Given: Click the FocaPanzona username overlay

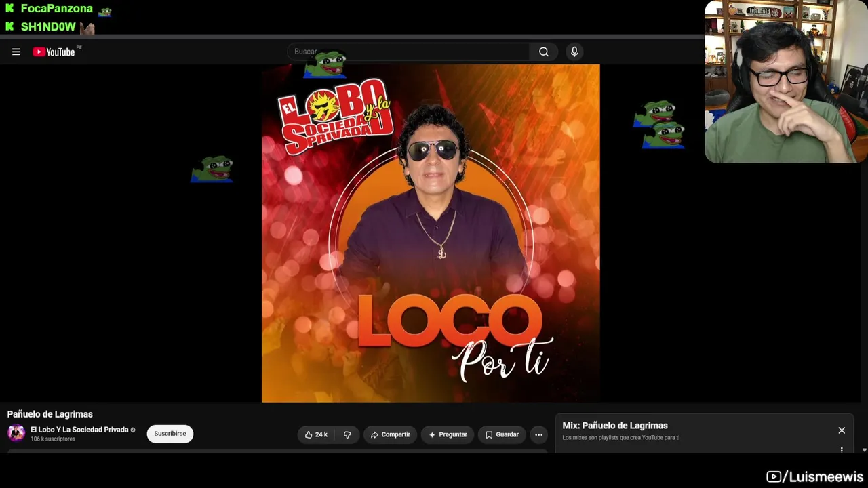Looking at the screenshot, I should click(57, 9).
